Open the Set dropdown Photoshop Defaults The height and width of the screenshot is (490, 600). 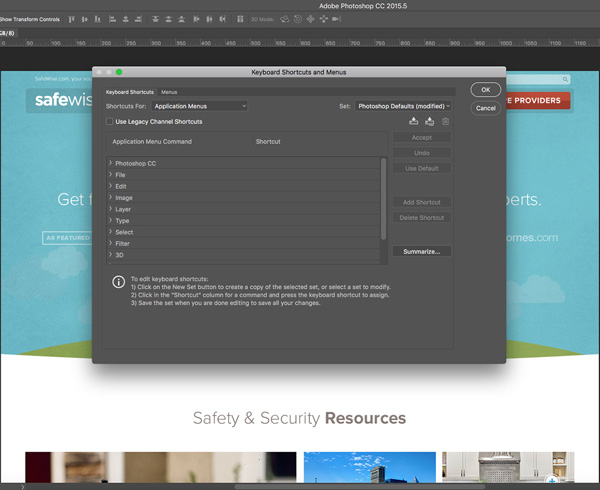coord(403,106)
